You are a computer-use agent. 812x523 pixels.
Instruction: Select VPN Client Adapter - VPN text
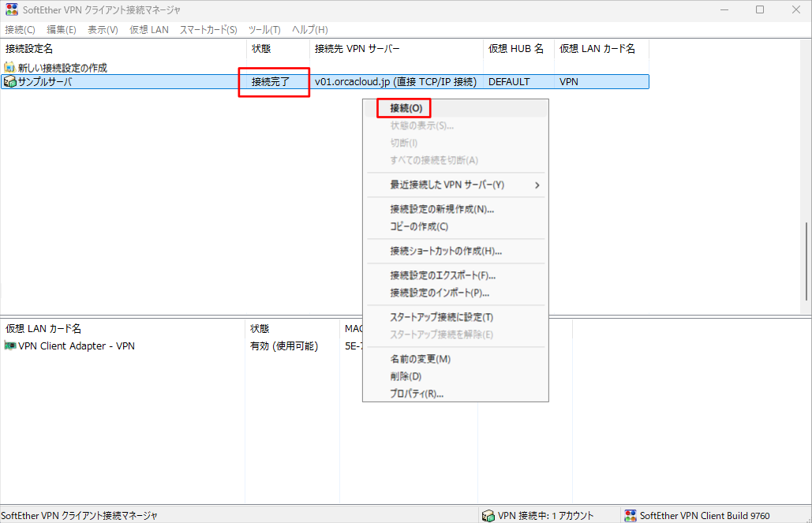(76, 346)
